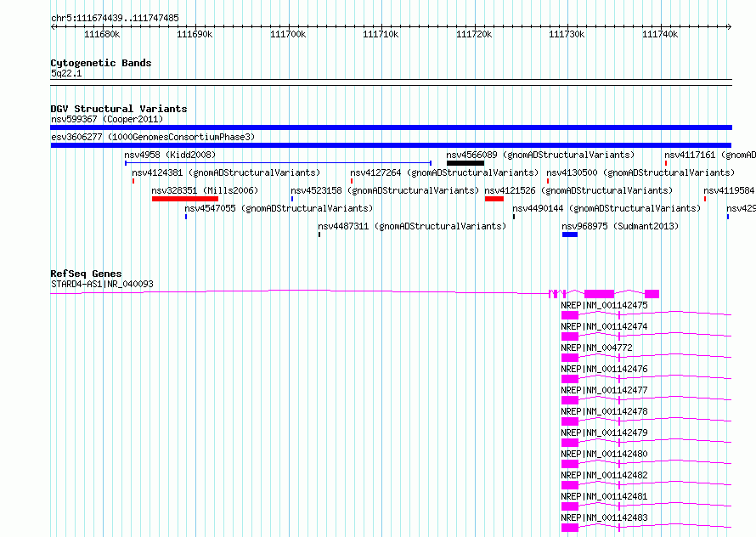Open nsv4119584 variant label
Image resolution: width=756 pixels, height=537 pixels.
(729, 190)
